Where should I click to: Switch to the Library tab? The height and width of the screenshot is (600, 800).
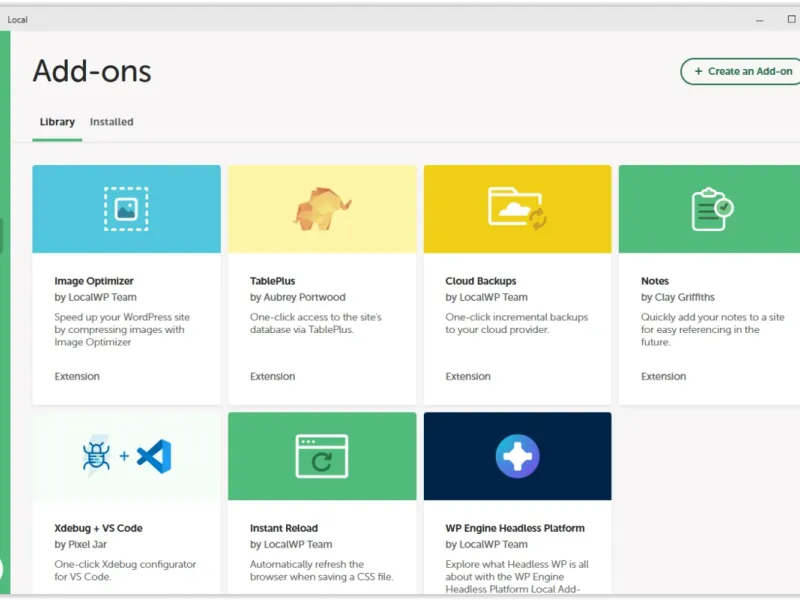tap(57, 122)
